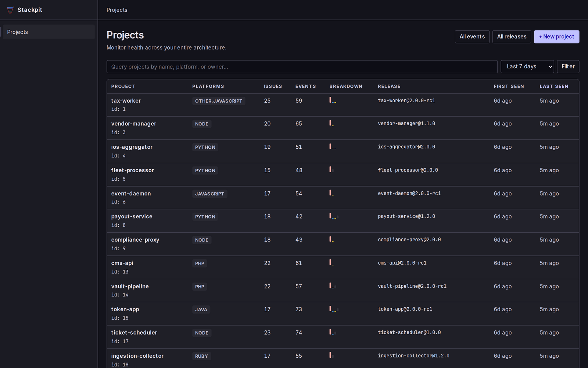588x368 pixels.
Task: Click the Issues column header
Action: (x=273, y=86)
